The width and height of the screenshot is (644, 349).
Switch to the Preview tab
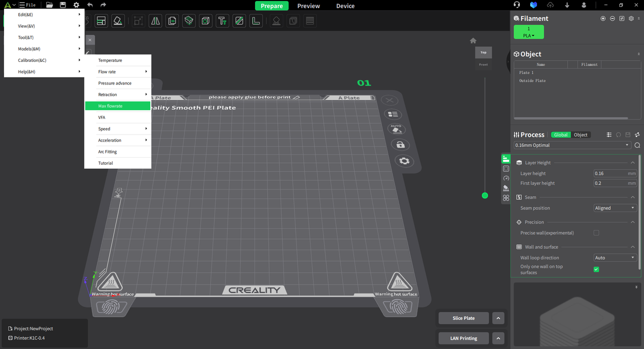pos(308,6)
